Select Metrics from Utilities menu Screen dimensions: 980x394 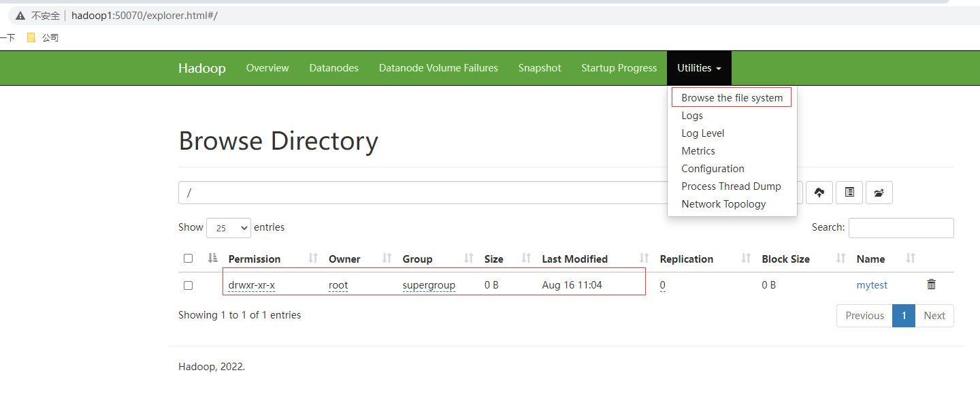(x=698, y=151)
